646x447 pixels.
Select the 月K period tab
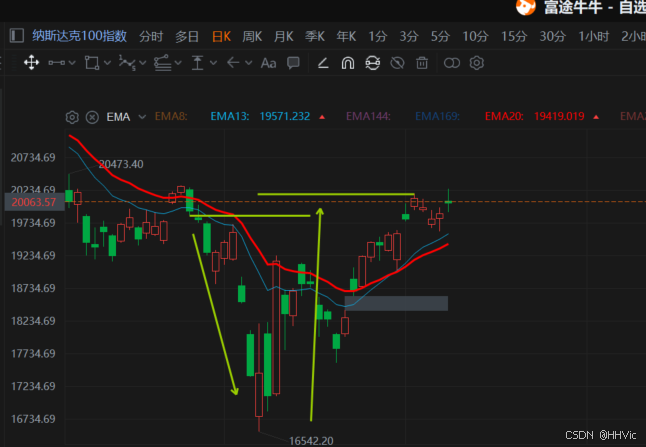tap(283, 37)
